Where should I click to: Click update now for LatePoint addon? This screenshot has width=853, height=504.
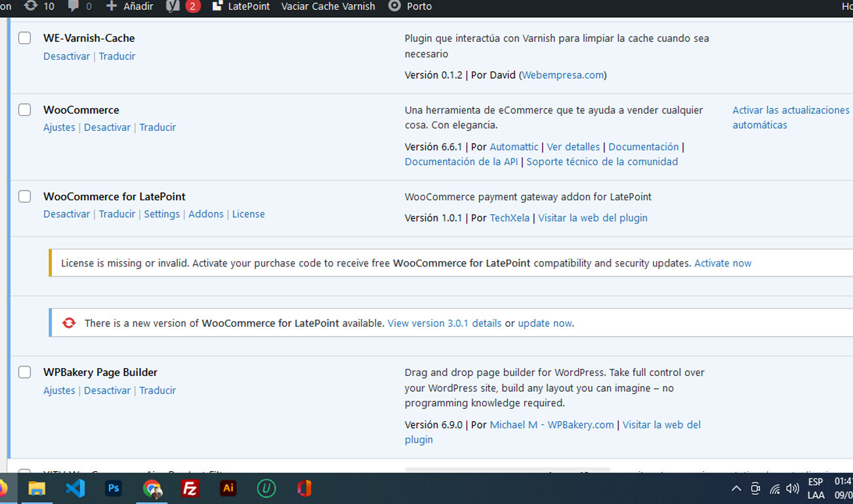coord(545,324)
